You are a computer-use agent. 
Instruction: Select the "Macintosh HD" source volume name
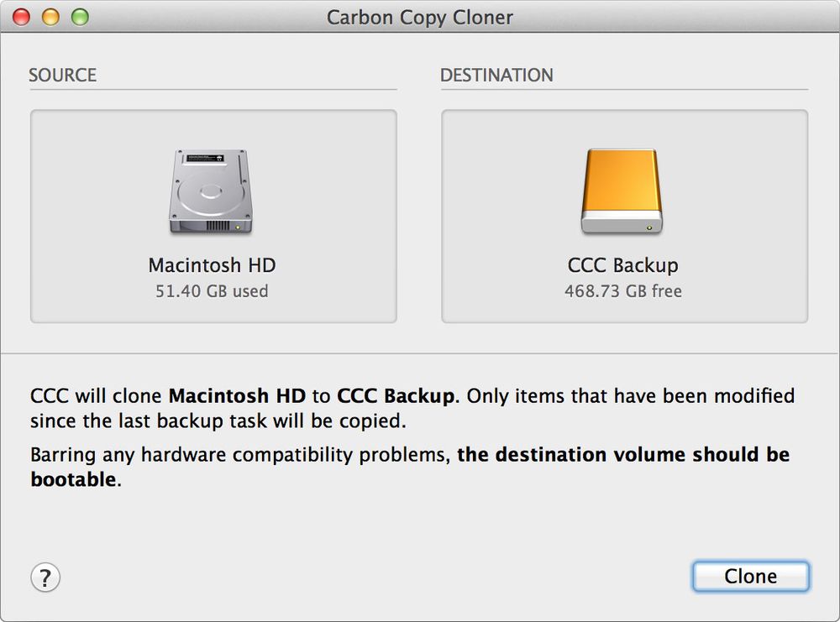[x=212, y=265]
